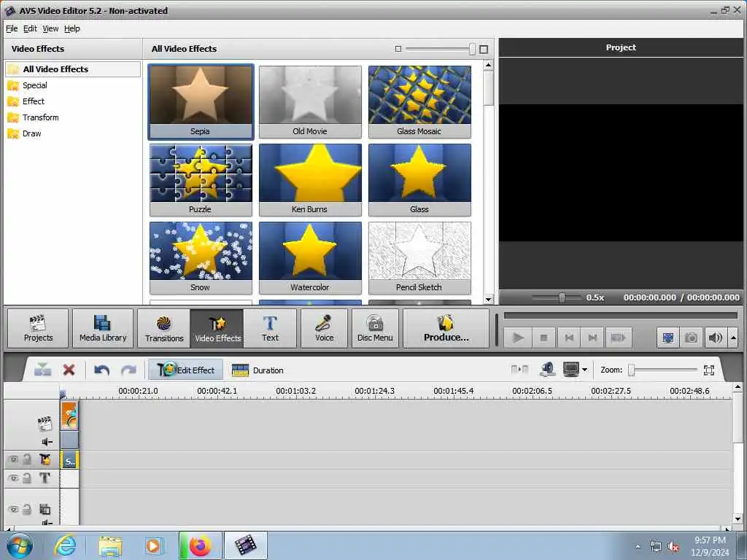Expand the volume slider arrow

(x=733, y=338)
